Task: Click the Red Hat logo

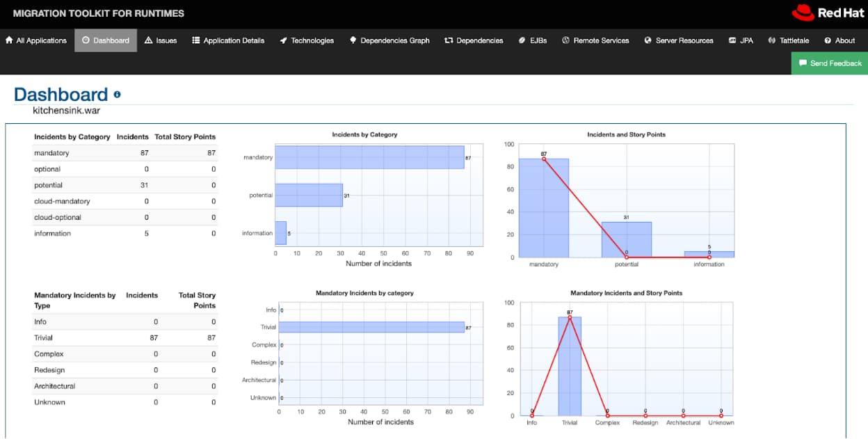Action: tap(827, 13)
